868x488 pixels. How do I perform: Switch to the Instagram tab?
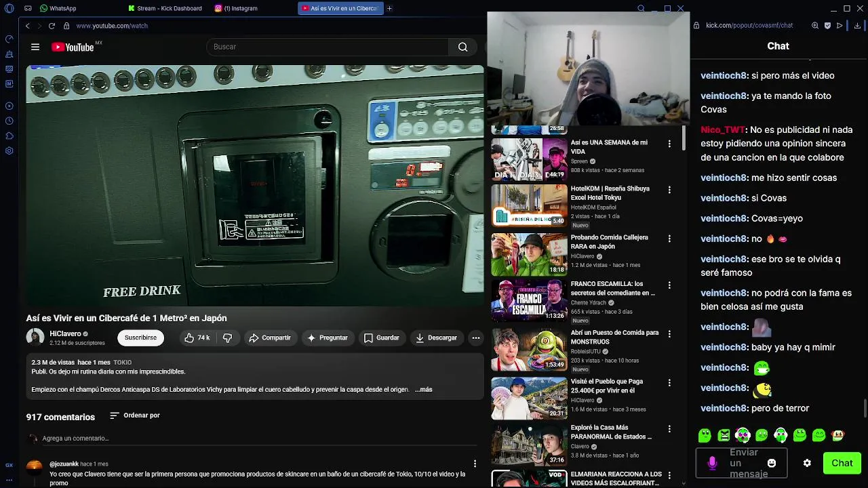[237, 8]
